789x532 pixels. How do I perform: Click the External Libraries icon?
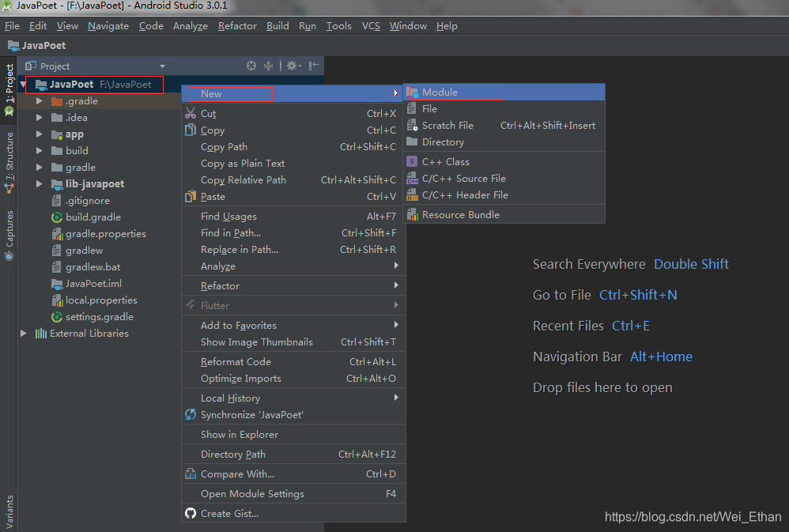(41, 334)
